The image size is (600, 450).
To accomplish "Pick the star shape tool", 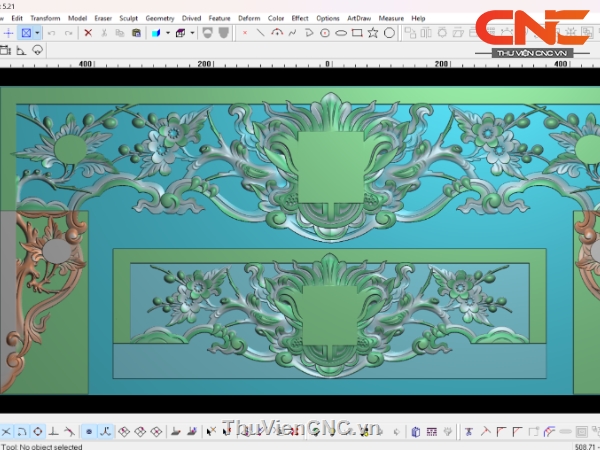I will point(373,33).
